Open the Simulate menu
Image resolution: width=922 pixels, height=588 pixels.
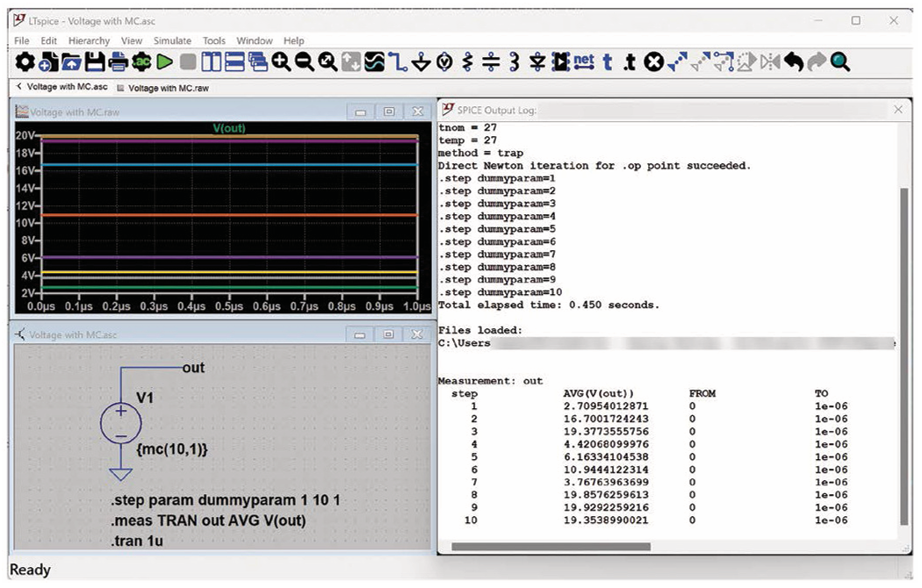172,40
